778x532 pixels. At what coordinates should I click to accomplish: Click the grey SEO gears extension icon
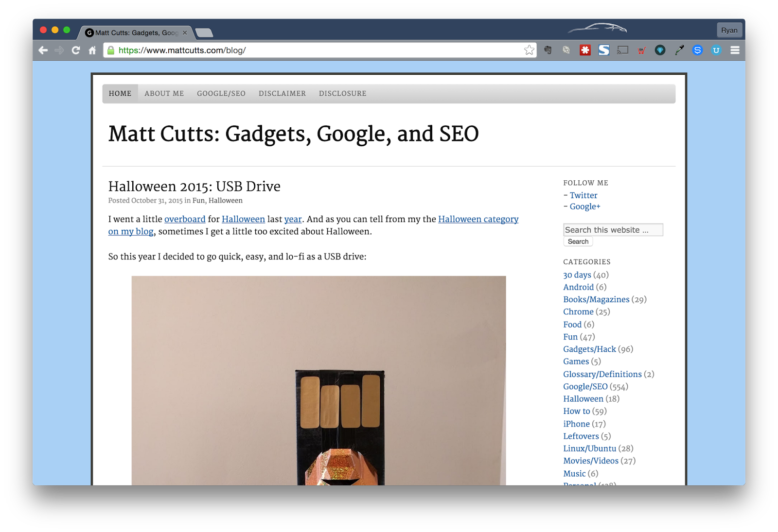pos(566,50)
